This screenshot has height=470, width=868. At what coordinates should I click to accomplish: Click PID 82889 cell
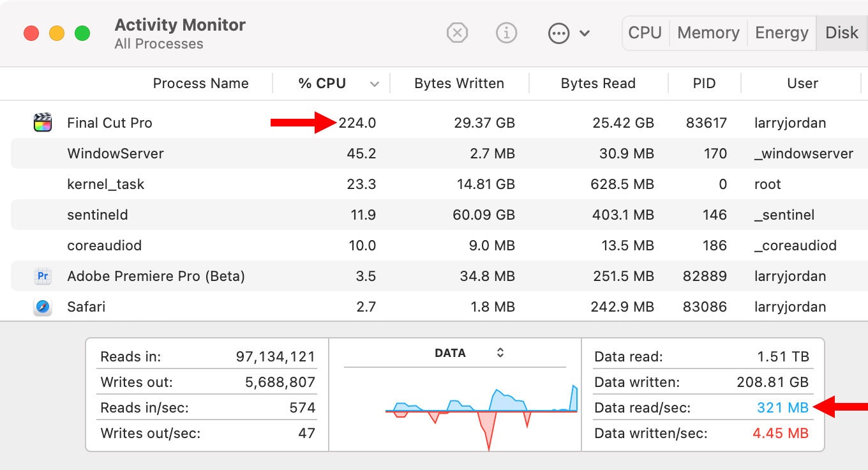pos(705,276)
